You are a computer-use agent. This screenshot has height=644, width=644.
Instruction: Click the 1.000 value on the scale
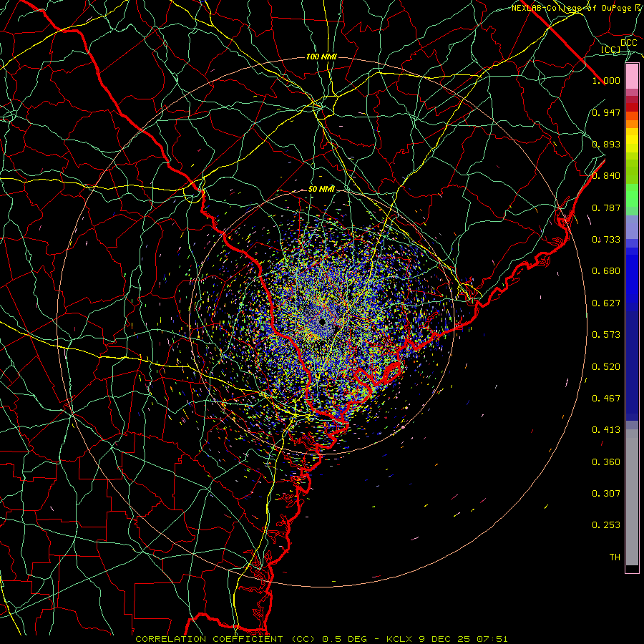606,80
